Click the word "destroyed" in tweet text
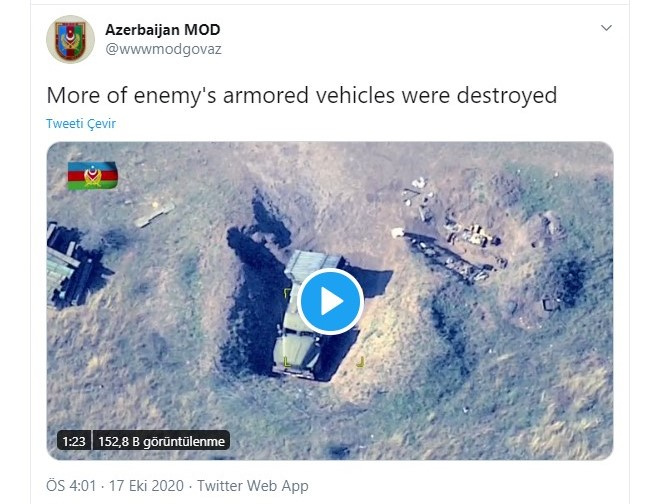The image size is (653, 504). (507, 95)
